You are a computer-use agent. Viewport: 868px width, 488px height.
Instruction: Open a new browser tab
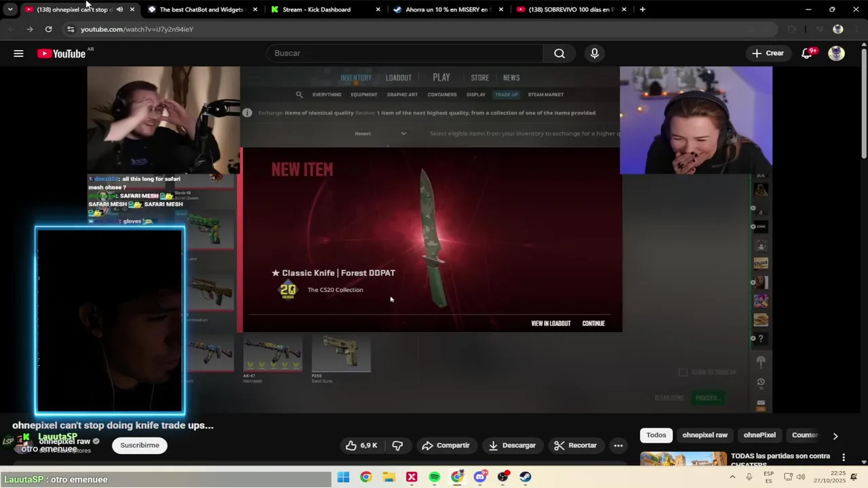(x=642, y=9)
